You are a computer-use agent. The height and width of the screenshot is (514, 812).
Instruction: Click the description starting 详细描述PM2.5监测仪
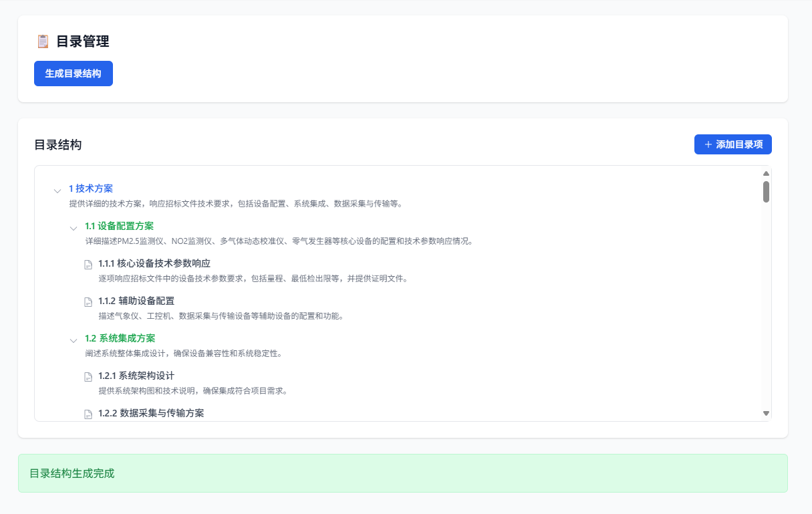279,241
